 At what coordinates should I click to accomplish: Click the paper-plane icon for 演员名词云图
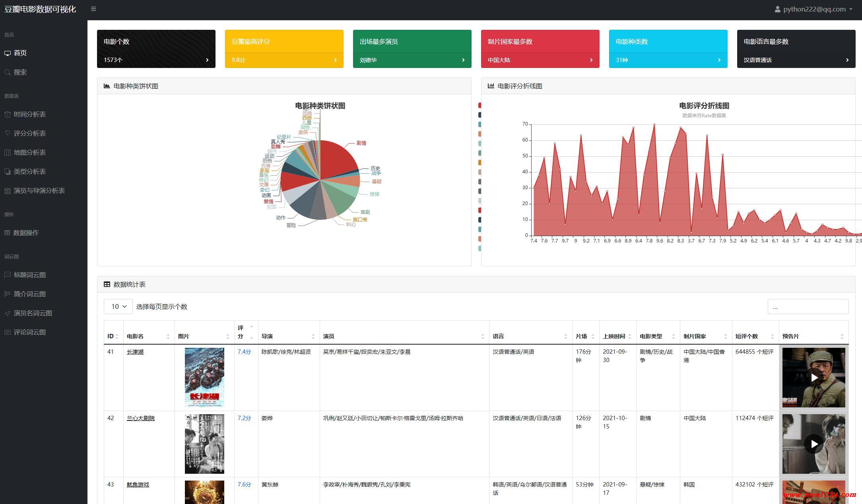pyautogui.click(x=8, y=313)
